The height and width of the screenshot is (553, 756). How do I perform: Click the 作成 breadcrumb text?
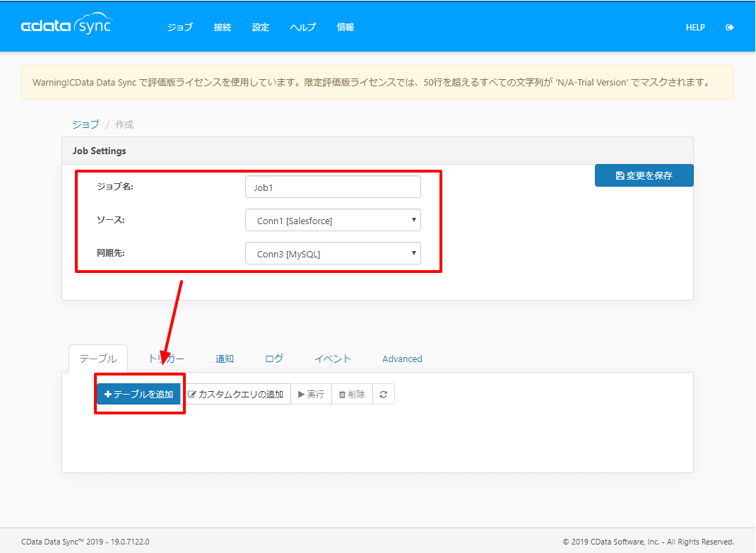point(124,124)
